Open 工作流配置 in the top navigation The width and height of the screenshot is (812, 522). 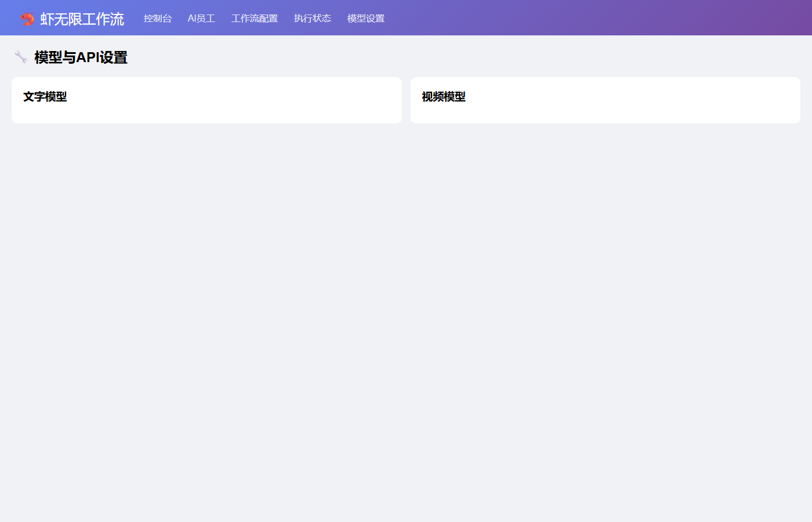[x=255, y=19]
